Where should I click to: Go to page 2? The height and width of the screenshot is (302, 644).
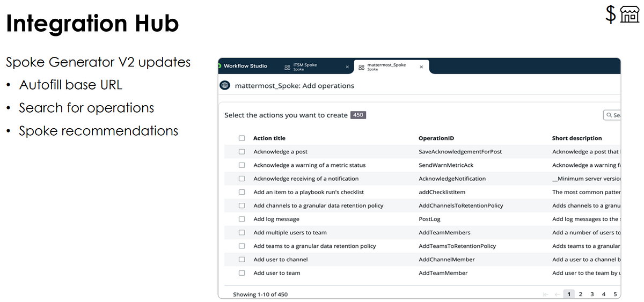pyautogui.click(x=581, y=294)
